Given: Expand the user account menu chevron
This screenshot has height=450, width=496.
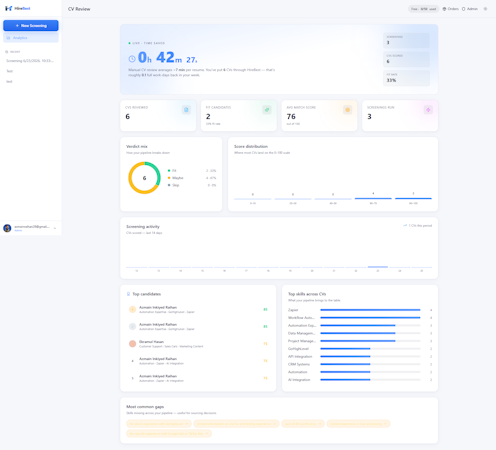Looking at the screenshot, I should (x=55, y=228).
